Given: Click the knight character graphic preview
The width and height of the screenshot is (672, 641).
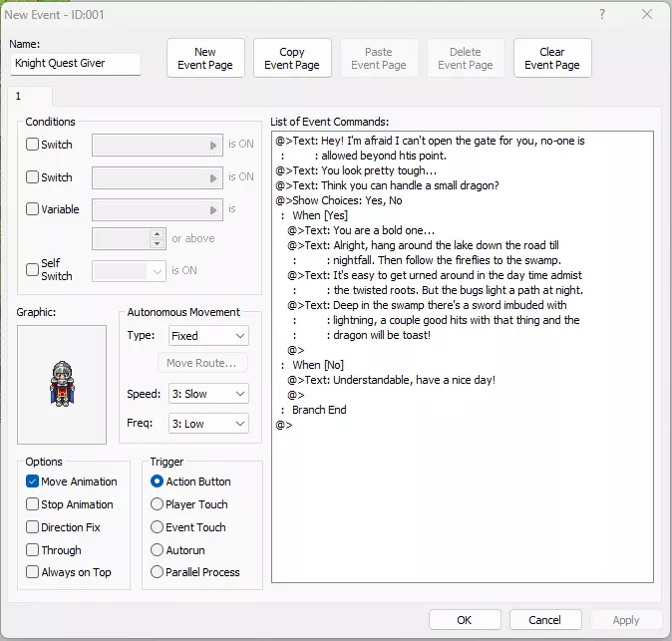Looking at the screenshot, I should click(61, 384).
